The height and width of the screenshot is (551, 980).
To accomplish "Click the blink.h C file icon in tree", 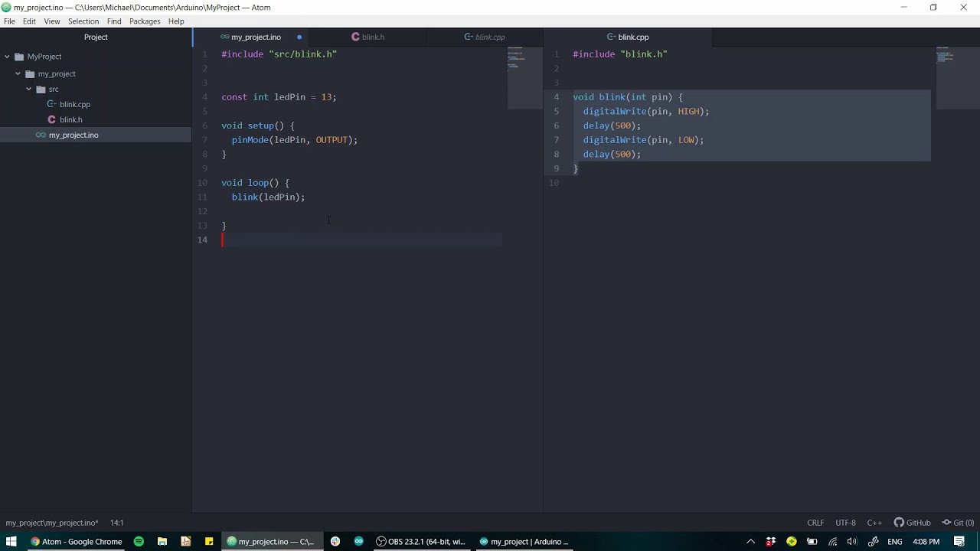I will click(52, 119).
